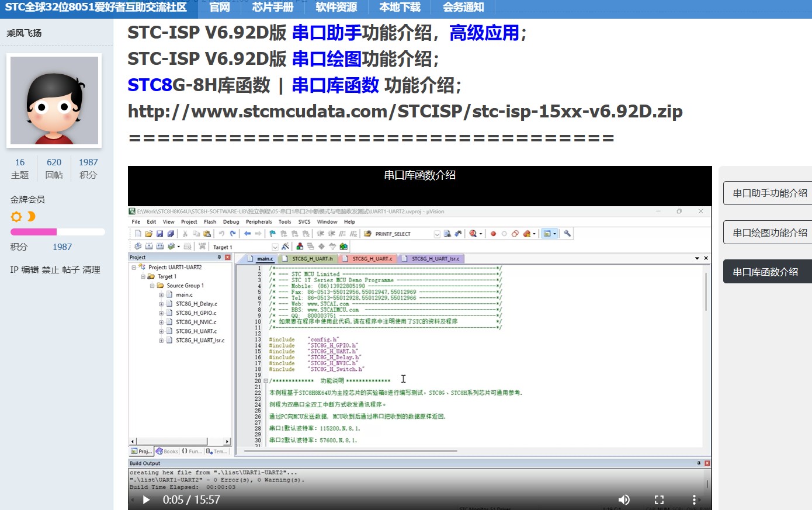812x510 pixels.
Task: Collapse the Target 1 tree node
Action: point(143,276)
